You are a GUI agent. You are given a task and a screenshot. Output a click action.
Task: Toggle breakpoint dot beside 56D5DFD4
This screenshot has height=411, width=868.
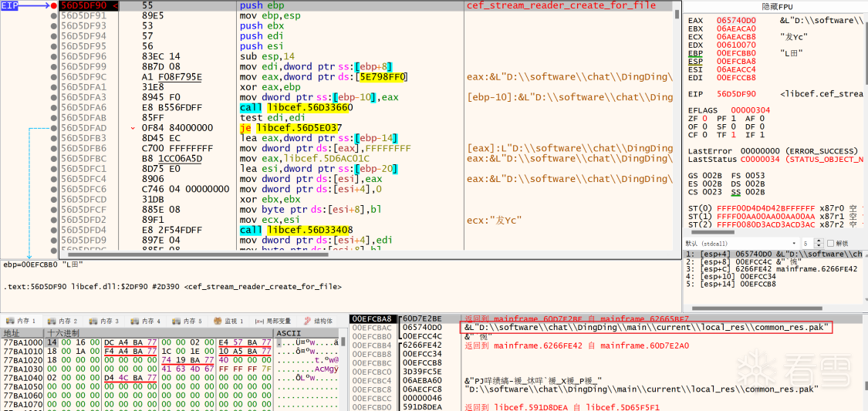coord(54,230)
